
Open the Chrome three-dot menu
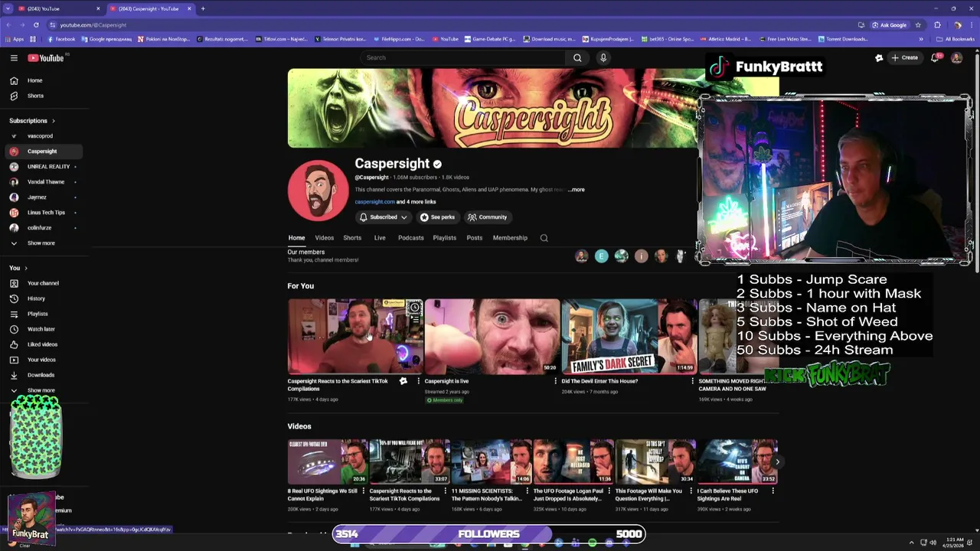pyautogui.click(x=971, y=24)
